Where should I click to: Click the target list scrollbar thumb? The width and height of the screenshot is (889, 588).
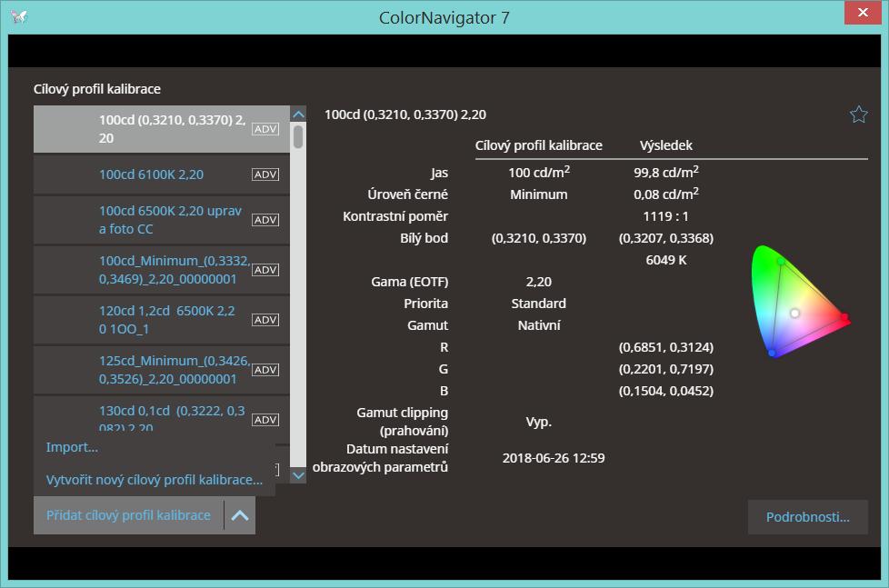298,136
